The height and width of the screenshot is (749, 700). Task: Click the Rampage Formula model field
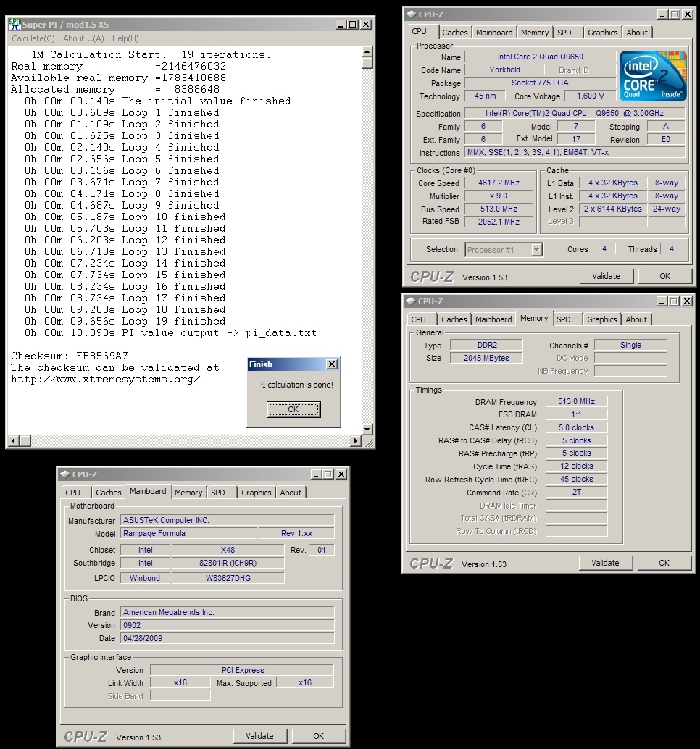point(188,533)
